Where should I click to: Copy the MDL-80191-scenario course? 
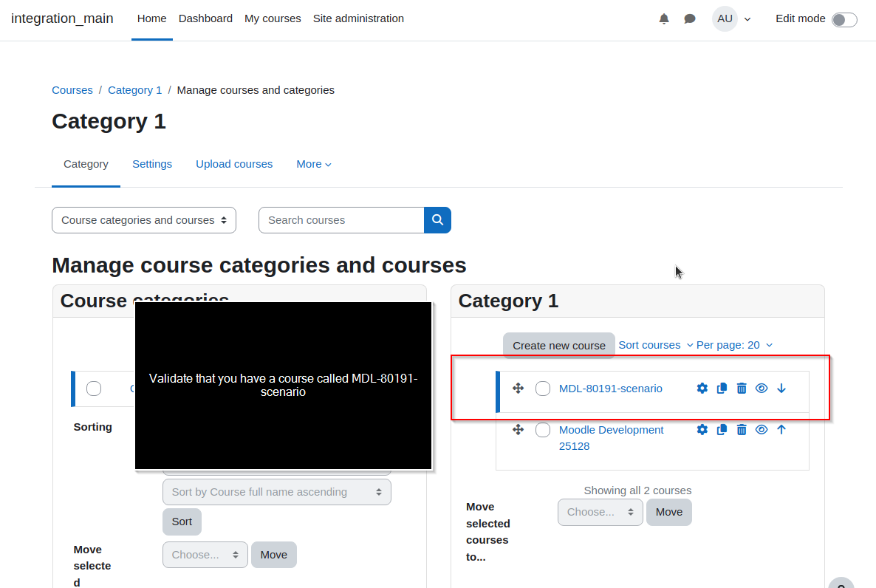point(722,389)
